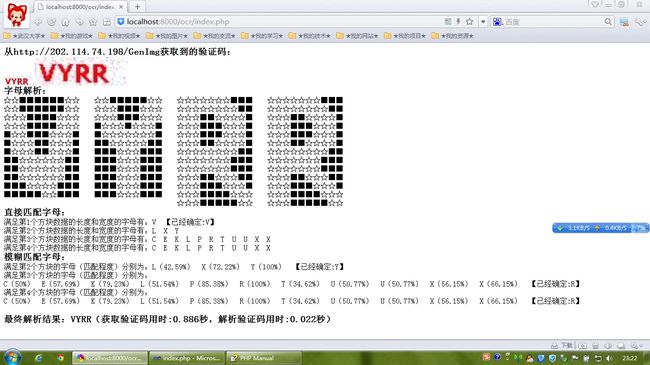Screen dimensions: 650x365
Task: Click the Y (100%) match value
Action: tap(266, 267)
